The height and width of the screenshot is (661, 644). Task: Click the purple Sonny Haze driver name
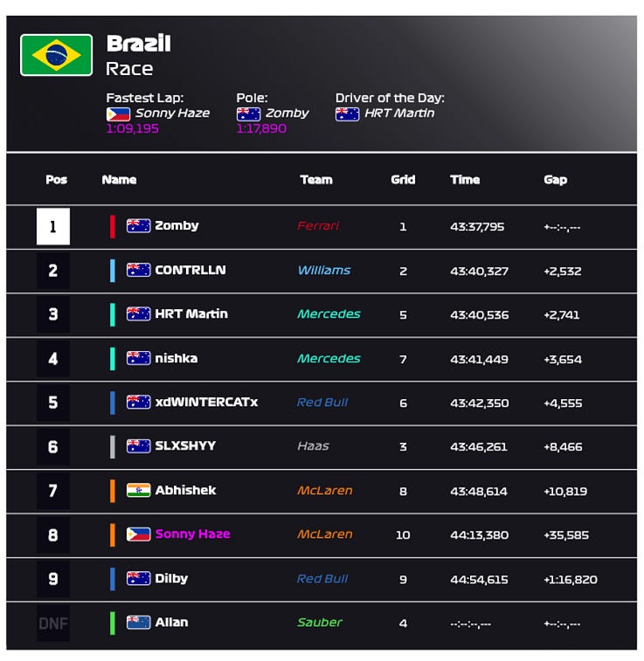193,534
